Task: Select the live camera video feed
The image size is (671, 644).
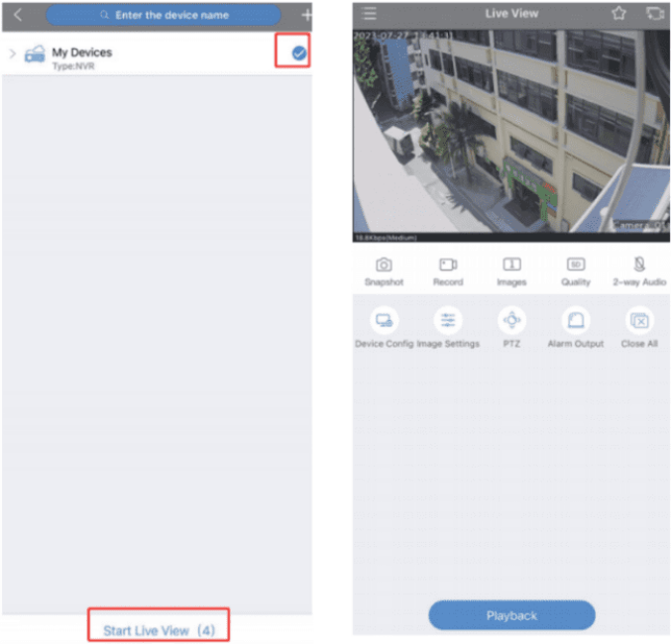Action: click(511, 136)
